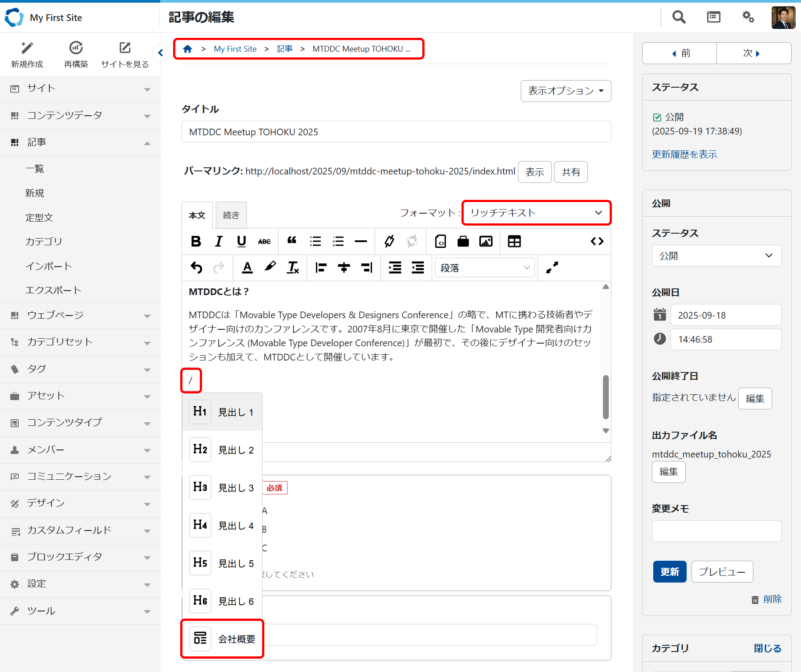Toggle strikethrough formatting
This screenshot has height=672, width=801.
coord(264,241)
